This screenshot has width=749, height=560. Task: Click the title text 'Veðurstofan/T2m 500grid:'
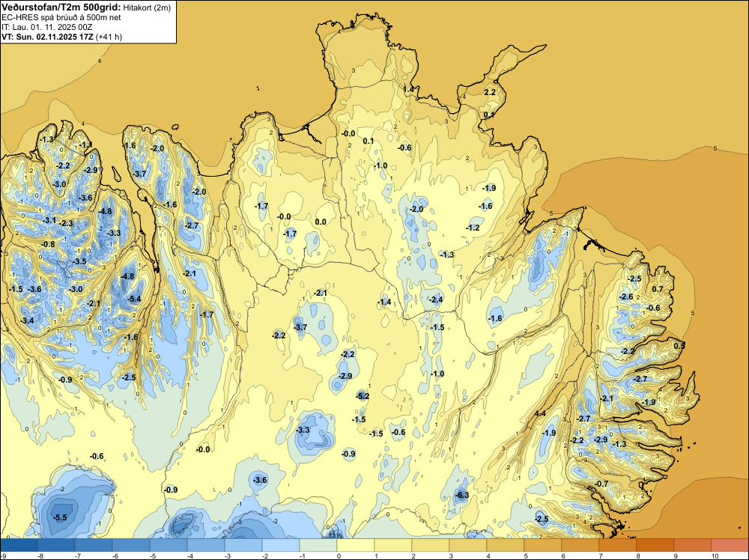pyautogui.click(x=61, y=7)
